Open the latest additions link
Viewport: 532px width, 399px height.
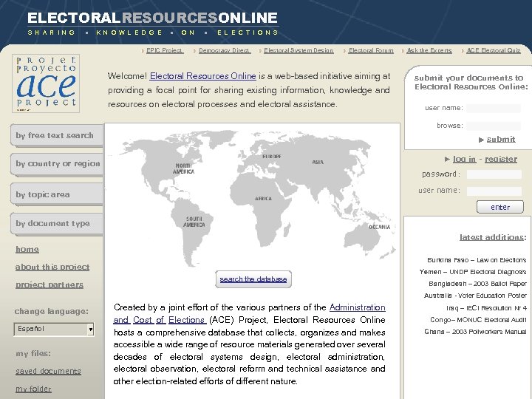coord(493,237)
